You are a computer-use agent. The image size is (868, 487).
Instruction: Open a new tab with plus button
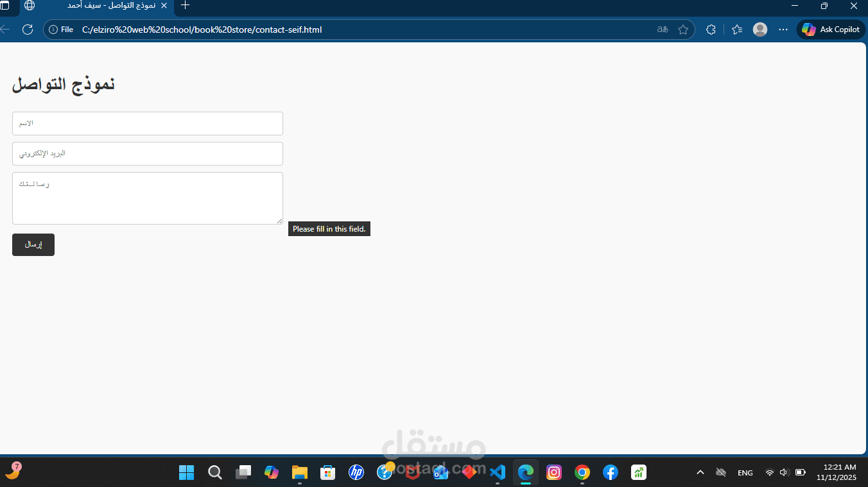[x=186, y=6]
